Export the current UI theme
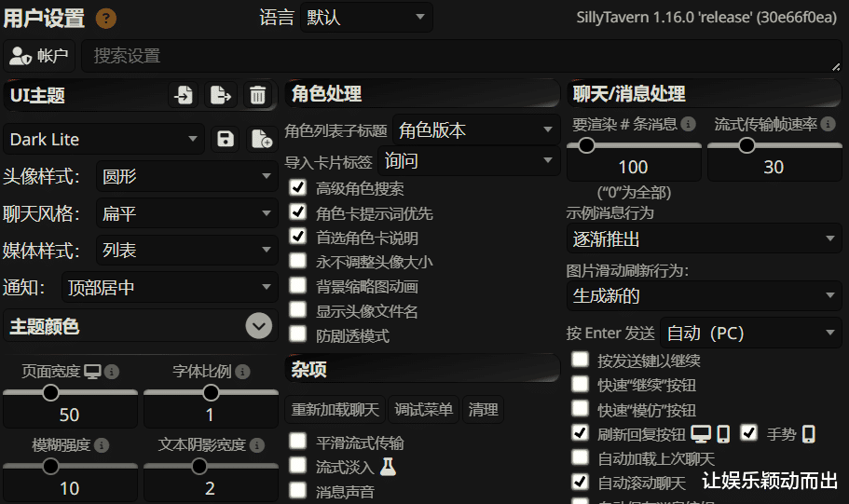This screenshot has height=504, width=849. pos(220,95)
